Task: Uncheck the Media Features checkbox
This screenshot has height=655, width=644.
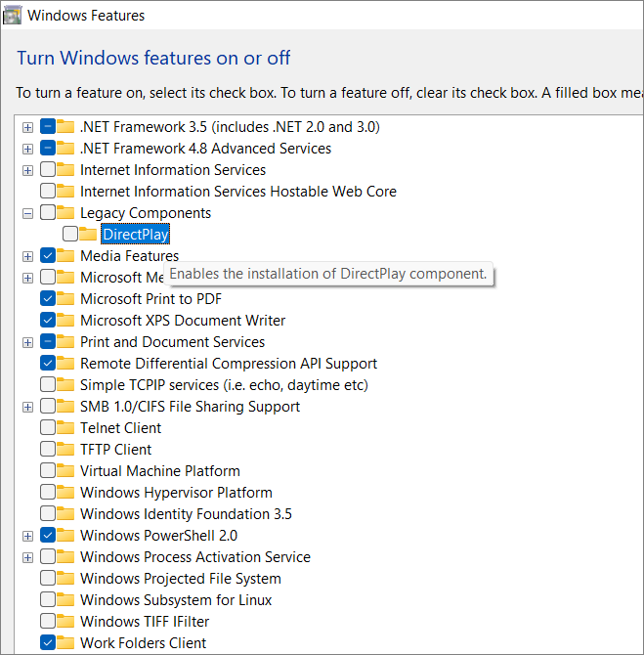Action: (x=48, y=255)
